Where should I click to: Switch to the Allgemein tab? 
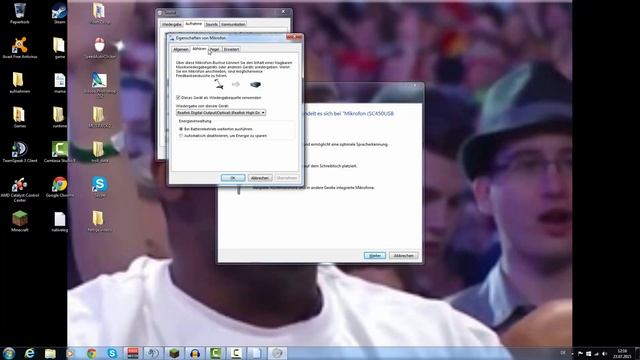(x=180, y=49)
